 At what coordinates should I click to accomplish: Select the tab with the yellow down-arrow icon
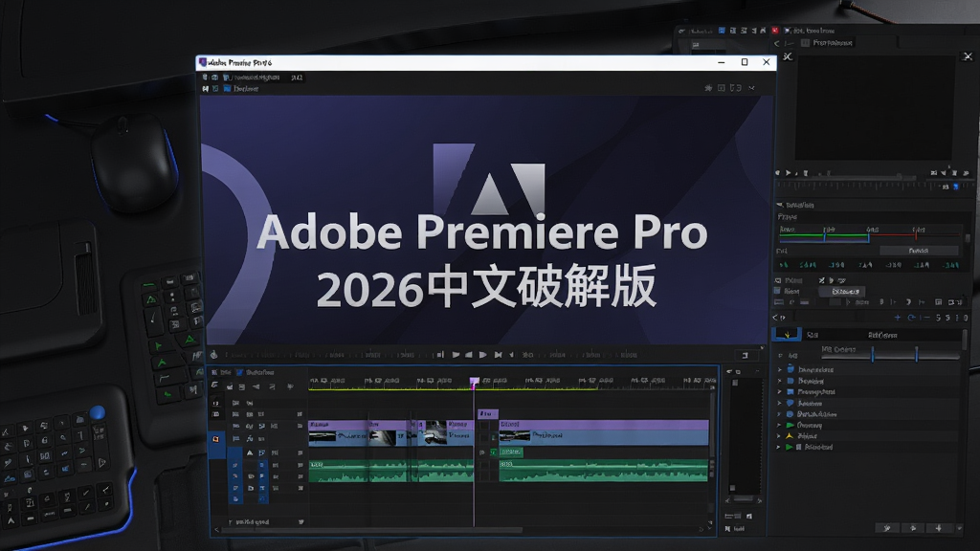coord(787,335)
